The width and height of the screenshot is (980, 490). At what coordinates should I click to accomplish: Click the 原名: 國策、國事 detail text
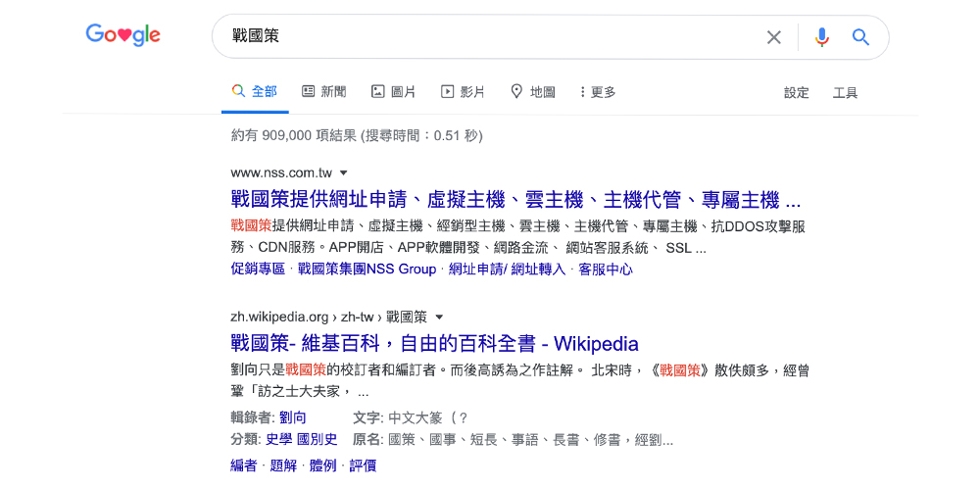tap(513, 439)
